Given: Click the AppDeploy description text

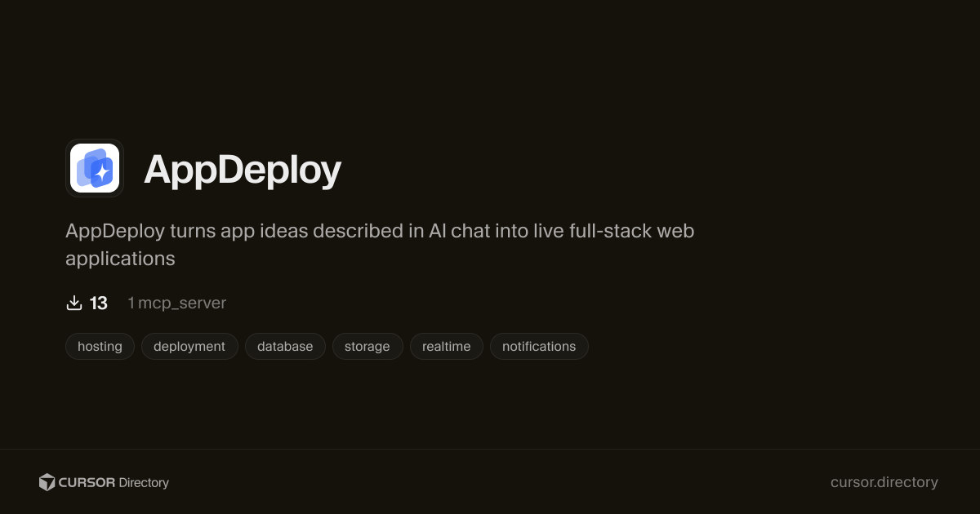Looking at the screenshot, I should click(x=380, y=245).
